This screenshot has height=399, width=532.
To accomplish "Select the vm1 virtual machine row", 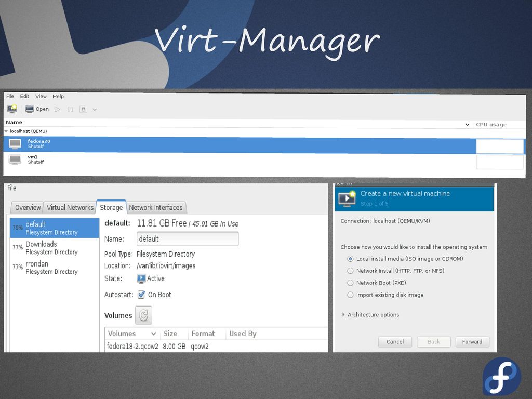I will [x=264, y=160].
